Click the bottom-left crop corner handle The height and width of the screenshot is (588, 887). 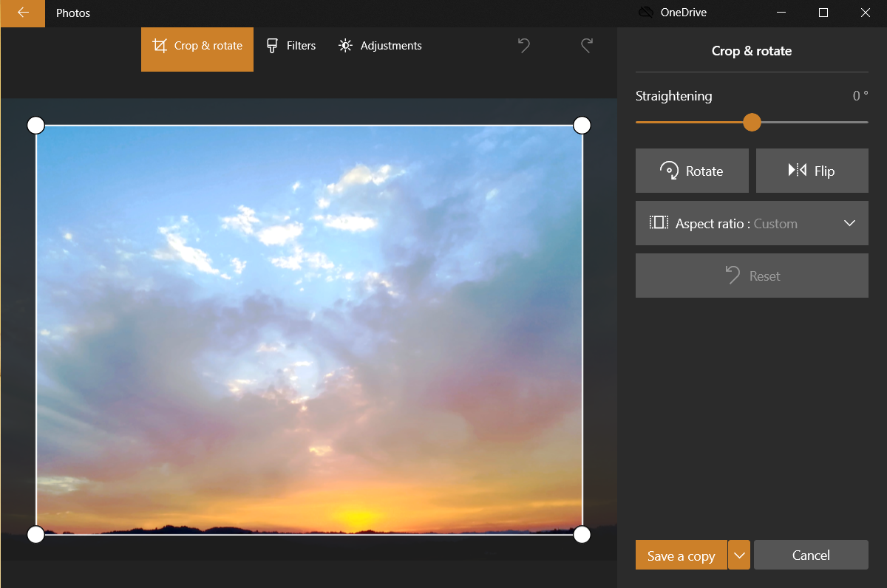35,534
